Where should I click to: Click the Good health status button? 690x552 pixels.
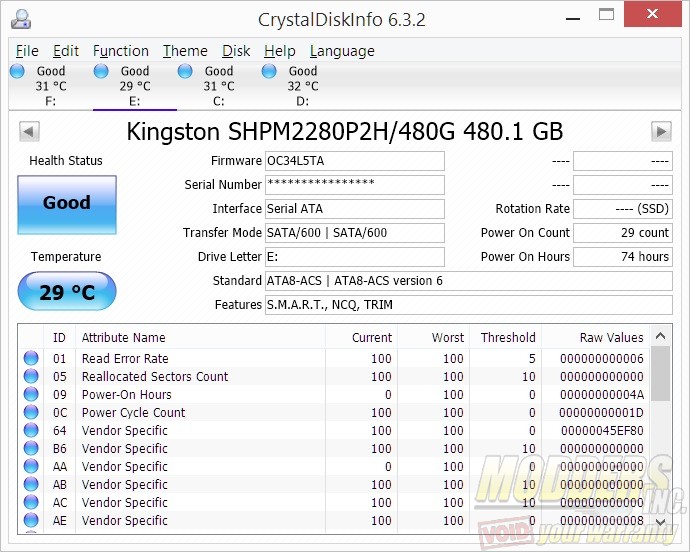point(67,205)
